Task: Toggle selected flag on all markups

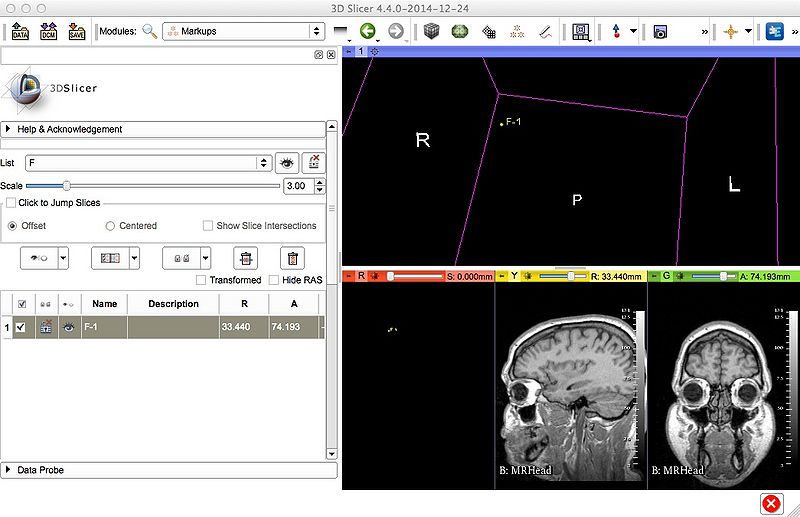Action: pyautogui.click(x=110, y=258)
